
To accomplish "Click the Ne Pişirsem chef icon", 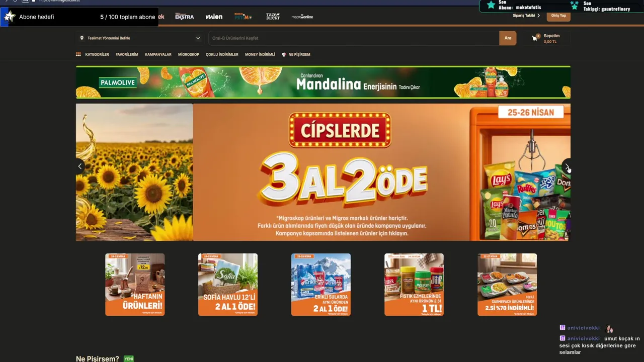I will click(284, 54).
